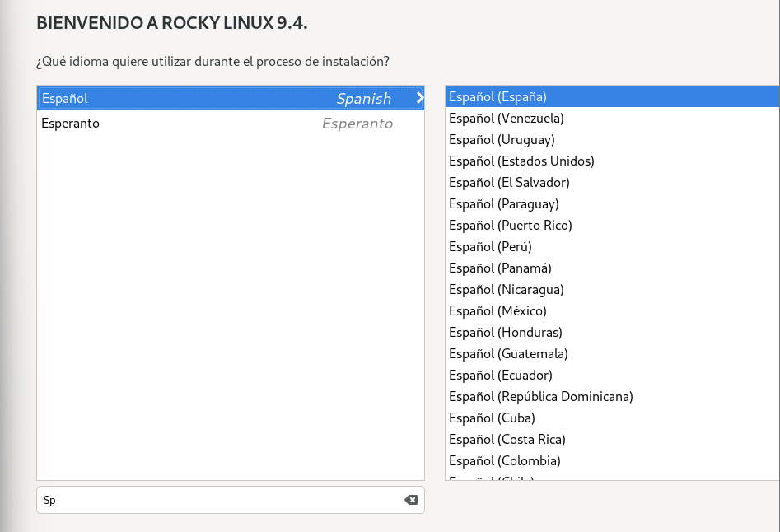Choose Español (México) locale
Viewport: 780px width, 532px height.
(x=612, y=310)
